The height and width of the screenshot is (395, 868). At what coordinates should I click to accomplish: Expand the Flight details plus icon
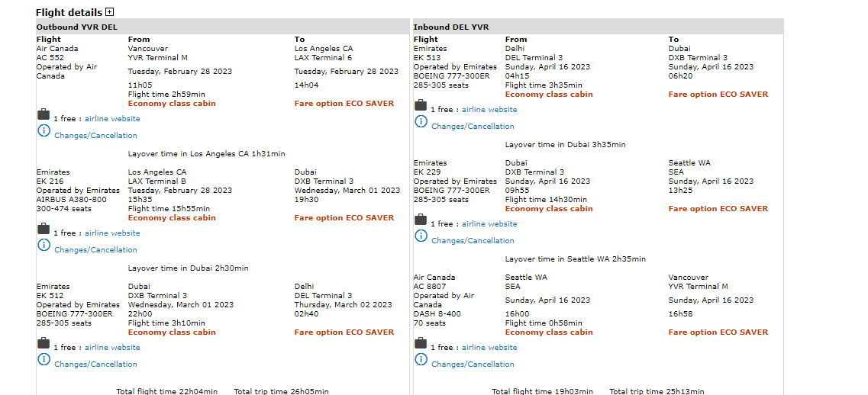(110, 12)
